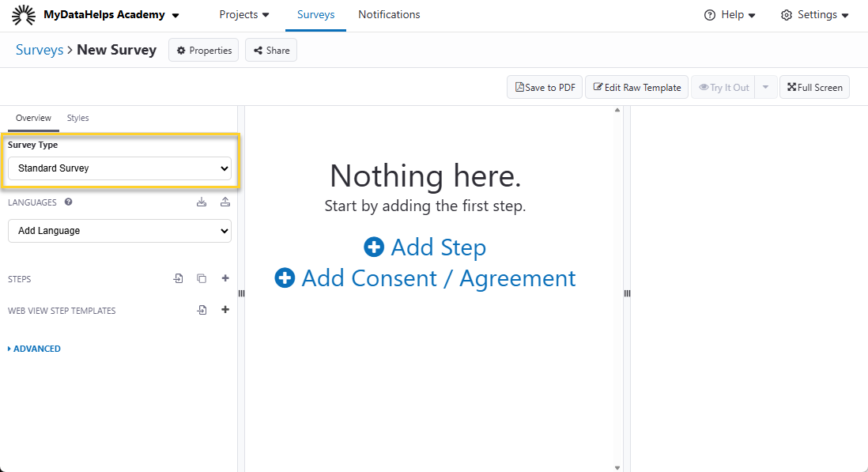Click the left panel resize handle

click(241, 293)
